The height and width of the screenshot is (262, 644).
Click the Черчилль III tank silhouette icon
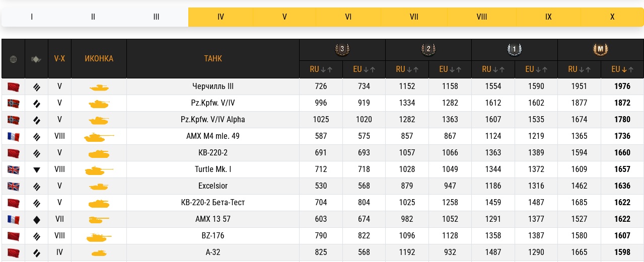point(99,87)
